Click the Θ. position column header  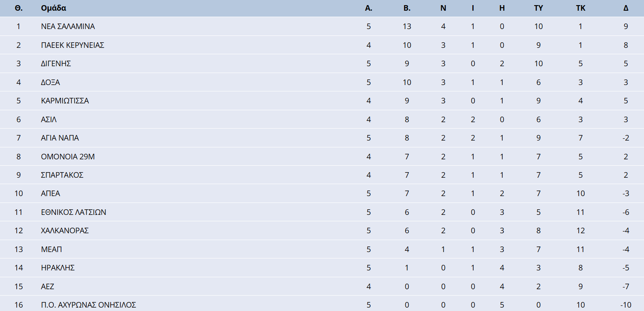18,8
